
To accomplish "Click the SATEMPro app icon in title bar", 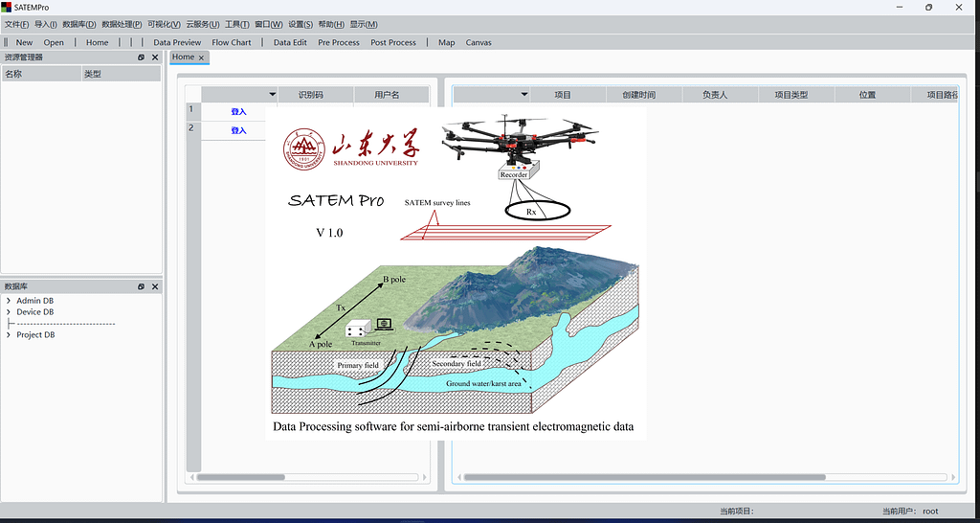I will [x=7, y=8].
